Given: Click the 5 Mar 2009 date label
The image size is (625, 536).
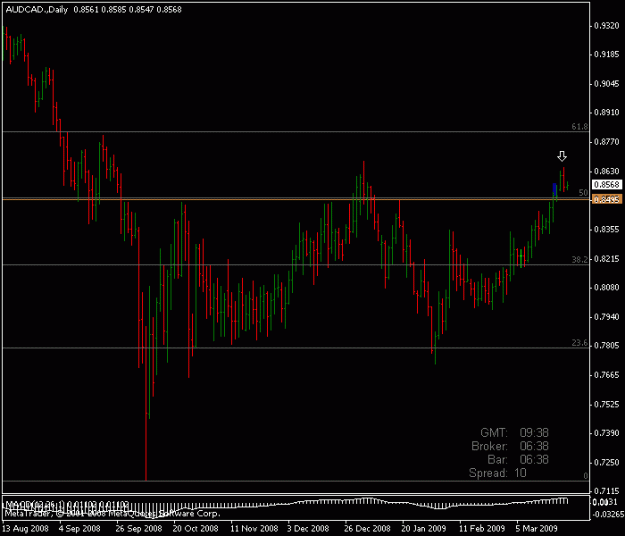Looking at the screenshot, I should click(537, 529).
